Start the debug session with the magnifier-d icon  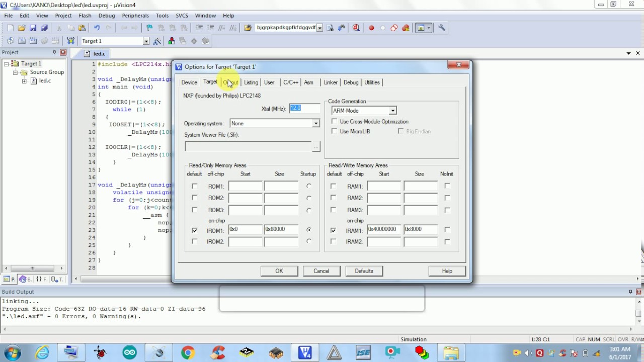[x=356, y=28]
